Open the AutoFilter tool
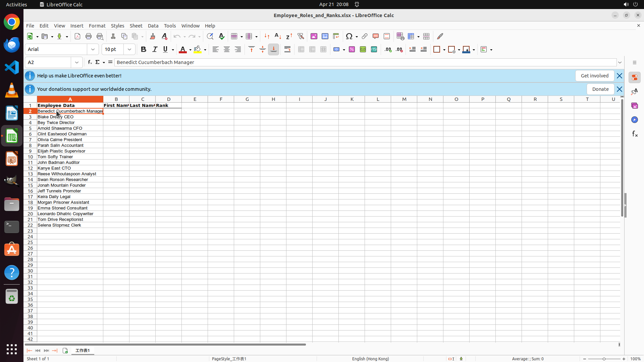 tap(301, 36)
